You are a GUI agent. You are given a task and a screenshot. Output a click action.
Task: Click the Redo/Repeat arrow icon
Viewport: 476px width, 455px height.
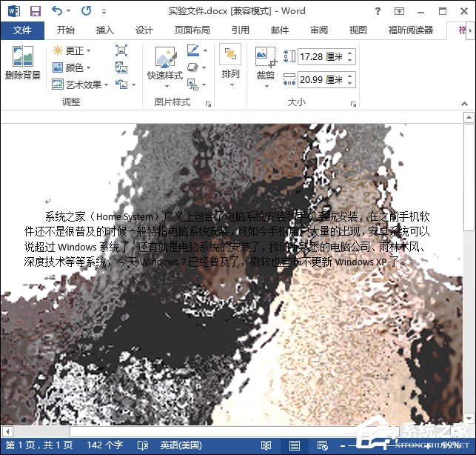pyautogui.click(x=86, y=12)
